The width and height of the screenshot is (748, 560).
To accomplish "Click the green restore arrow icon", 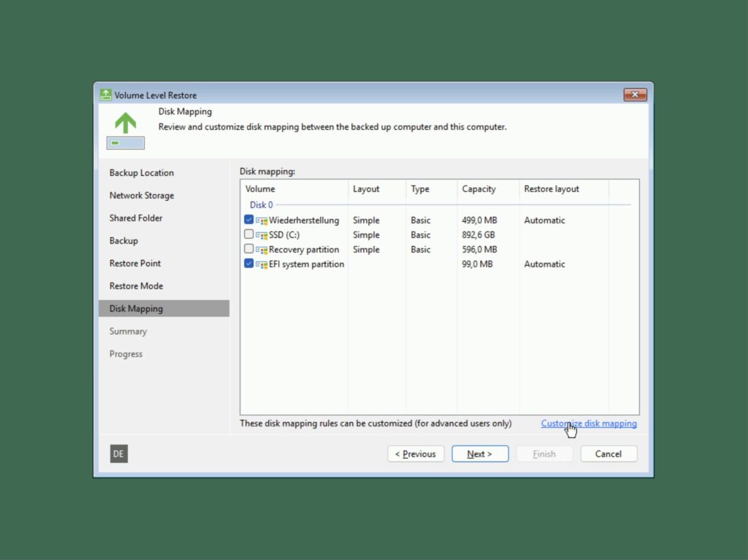I will (x=125, y=124).
